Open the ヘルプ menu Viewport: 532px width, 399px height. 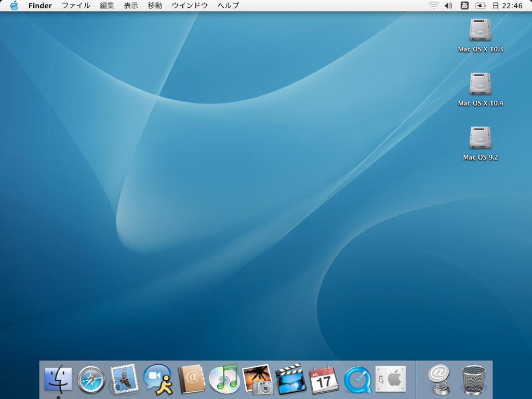tap(229, 5)
